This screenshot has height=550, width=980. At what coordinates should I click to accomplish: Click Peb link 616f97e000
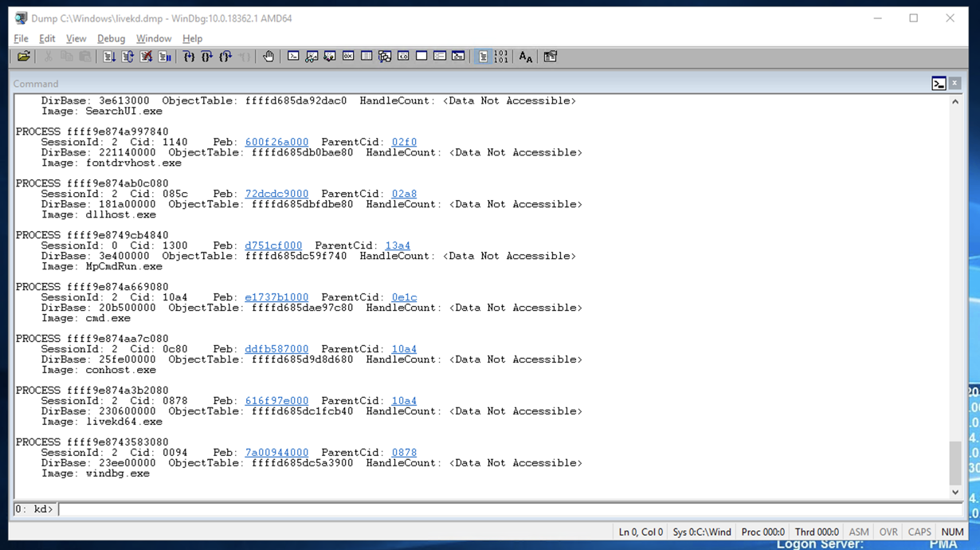coord(276,401)
